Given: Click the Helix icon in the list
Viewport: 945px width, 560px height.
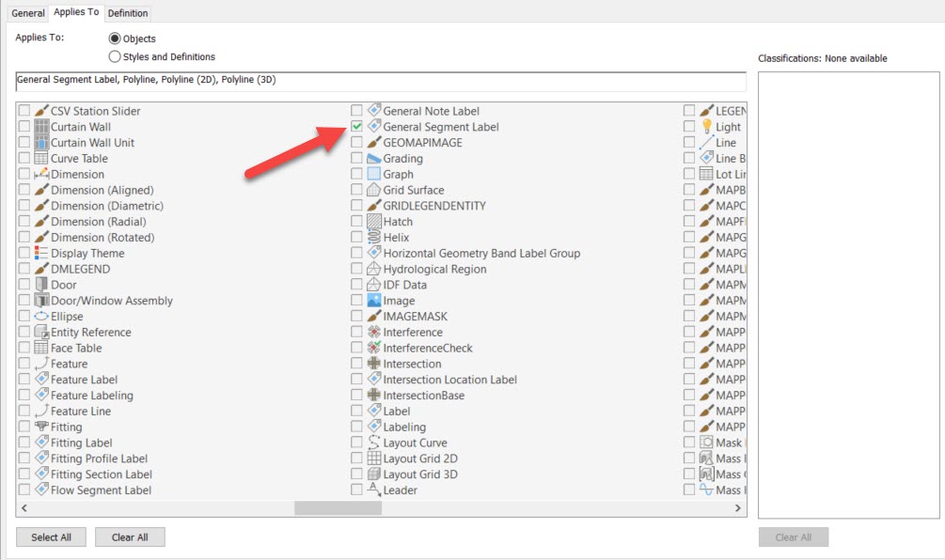Looking at the screenshot, I should pos(374,237).
